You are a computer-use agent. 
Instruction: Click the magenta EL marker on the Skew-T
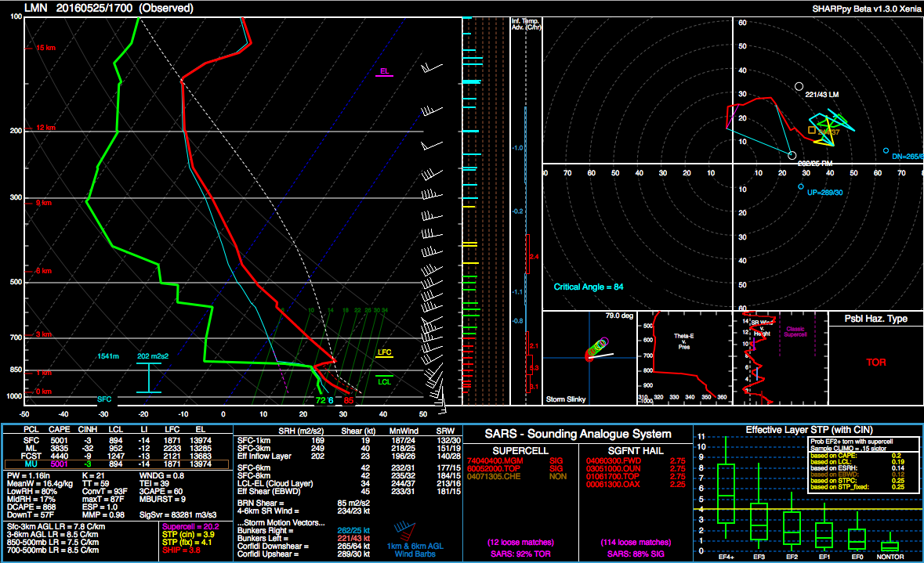(384, 73)
